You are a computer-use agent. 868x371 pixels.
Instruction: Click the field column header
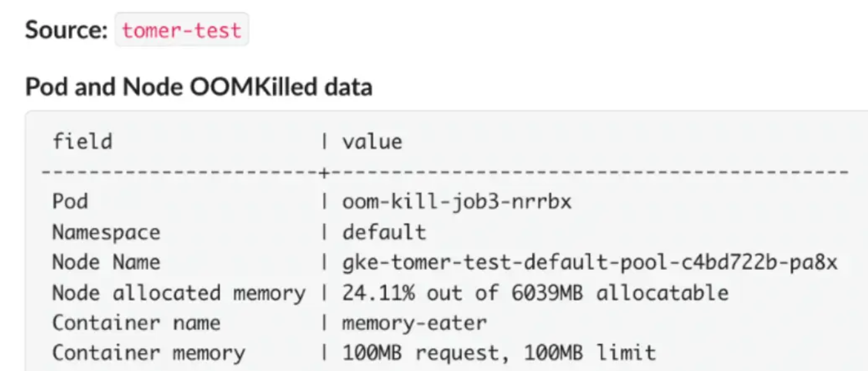pyautogui.click(x=82, y=141)
